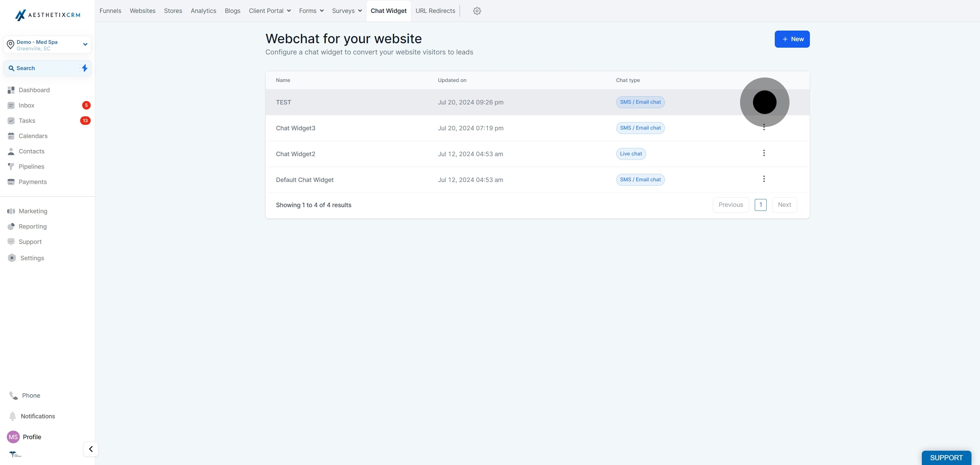Select page 1 in pagination
Screen dimensions: 980x465
[x=761, y=205]
